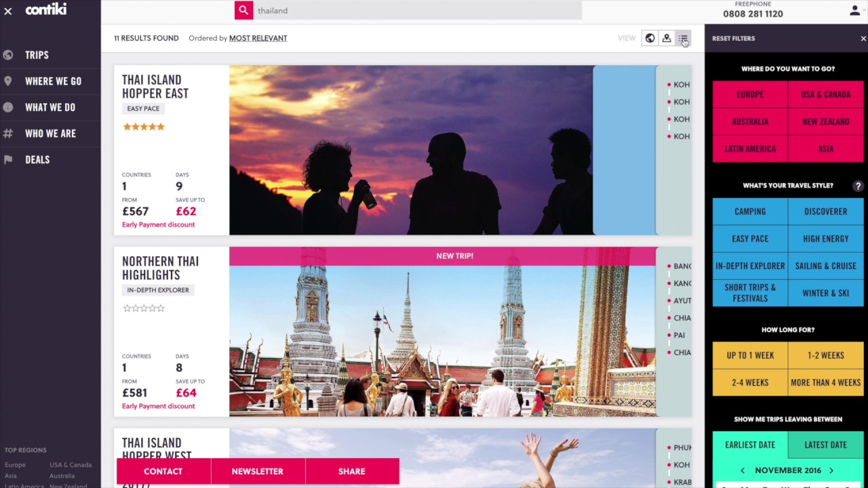Click the globe icon next to Trips
Image resolution: width=868 pixels, height=488 pixels.
click(x=8, y=55)
